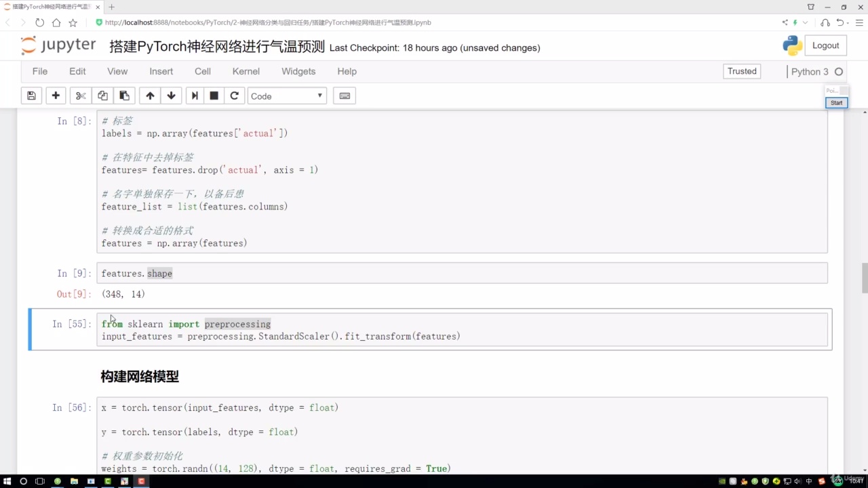Open the keyboard shortcuts palette icon
The height and width of the screenshot is (488, 868).
(344, 96)
